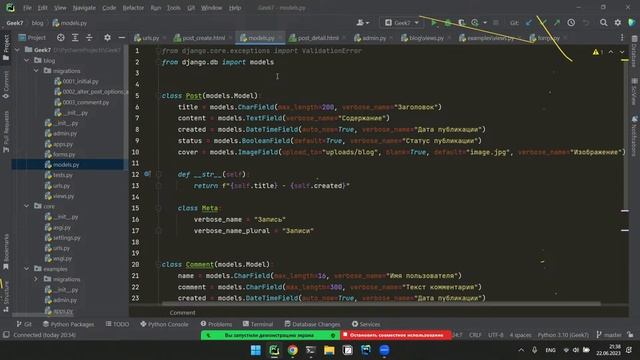
Task: Open the Navigate menu
Action: 84,8
